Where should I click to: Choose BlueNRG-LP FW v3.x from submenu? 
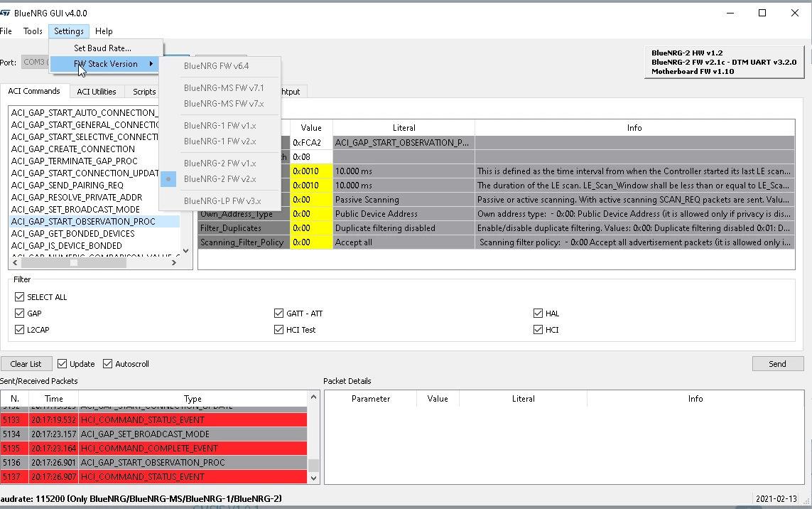tap(222, 200)
